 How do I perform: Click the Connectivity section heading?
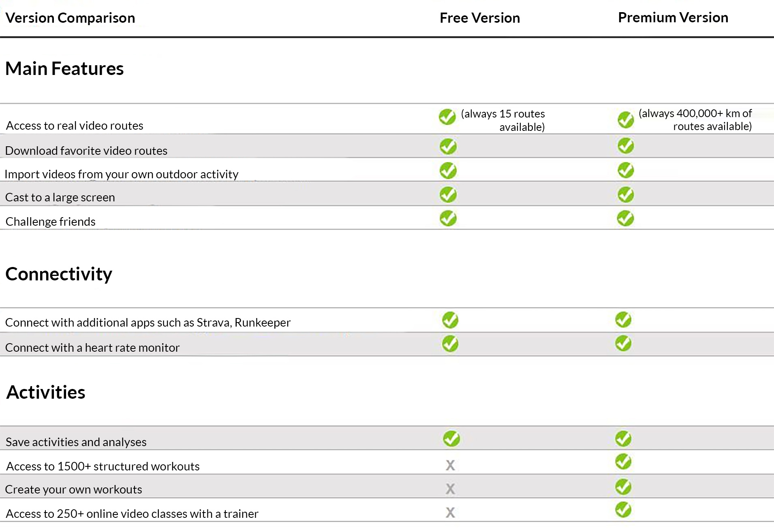coord(59,274)
